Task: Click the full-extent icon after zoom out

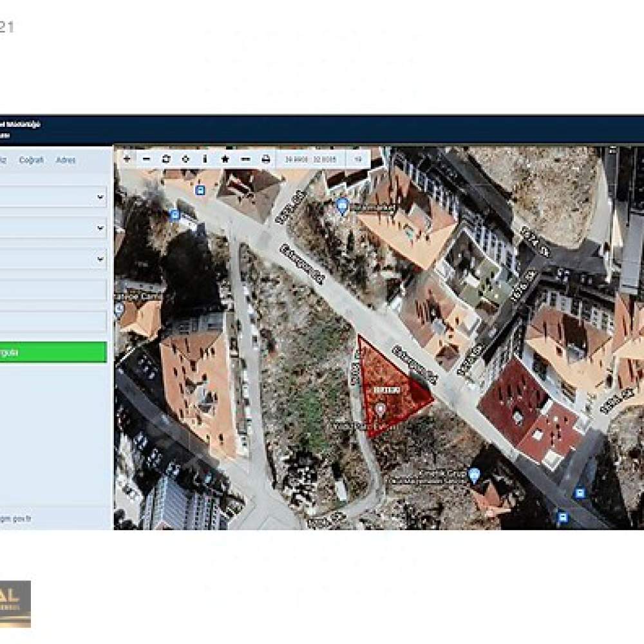Action: tap(166, 159)
